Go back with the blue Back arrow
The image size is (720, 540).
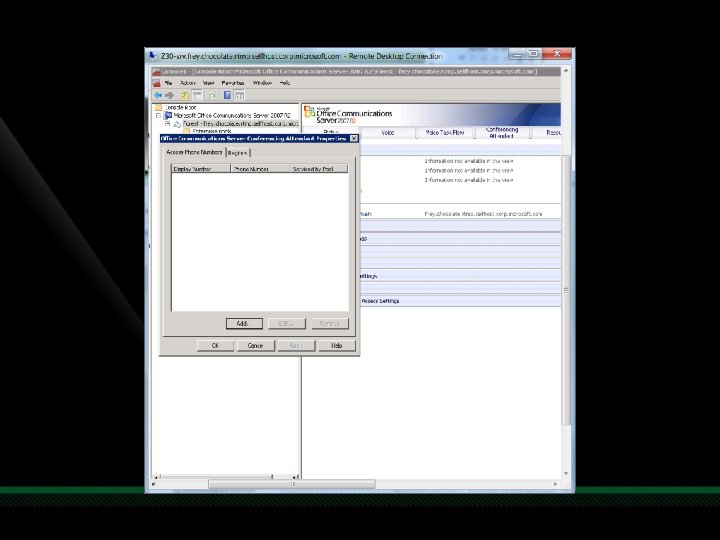coord(158,95)
